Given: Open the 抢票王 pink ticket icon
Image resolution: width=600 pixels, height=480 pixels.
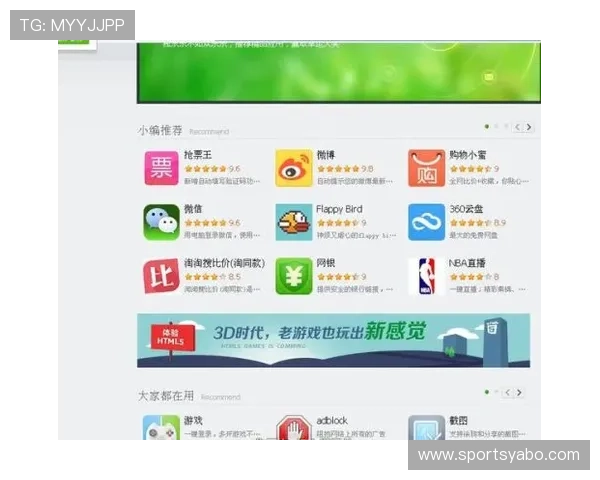Looking at the screenshot, I should pyautogui.click(x=161, y=168).
